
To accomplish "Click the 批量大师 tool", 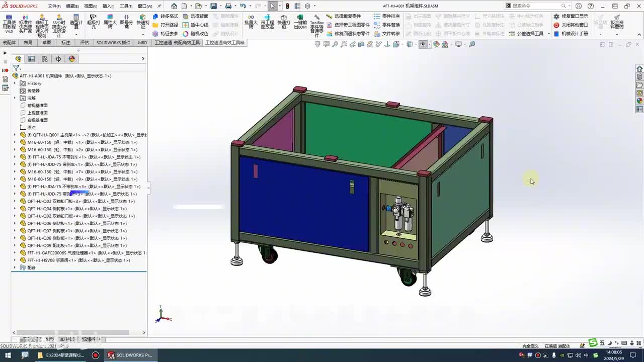I will 251,22.
